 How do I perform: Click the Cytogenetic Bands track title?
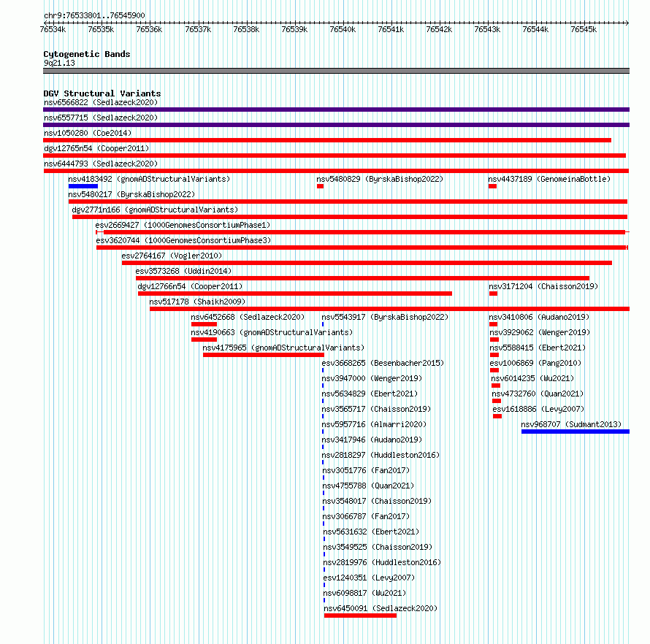[87, 54]
